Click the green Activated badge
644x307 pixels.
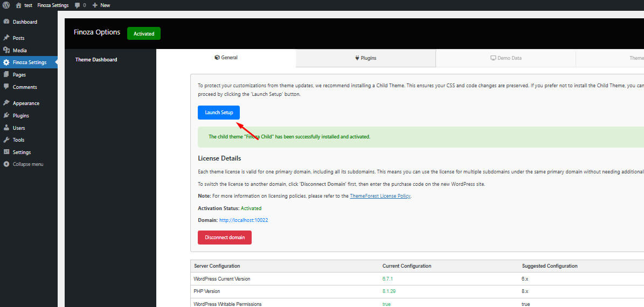pos(144,33)
